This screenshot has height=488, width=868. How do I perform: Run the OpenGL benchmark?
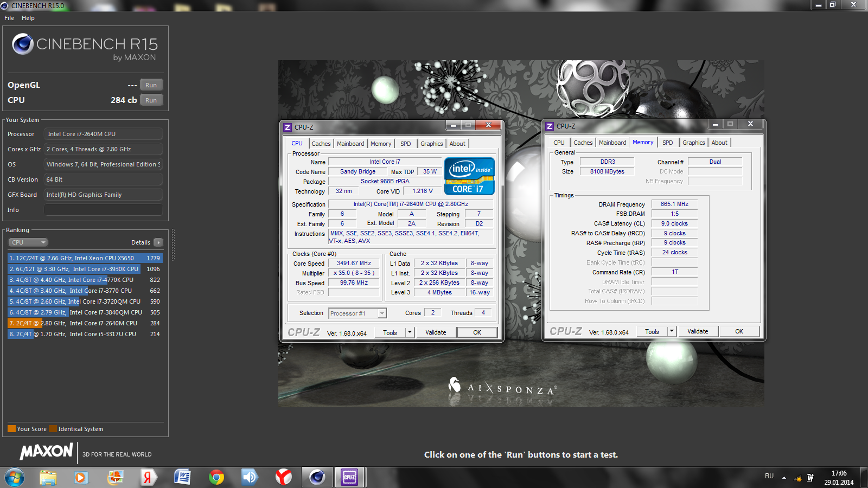point(151,85)
